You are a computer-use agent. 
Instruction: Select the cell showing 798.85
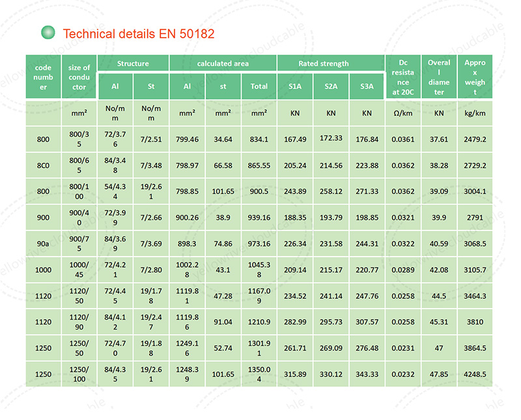tap(187, 191)
